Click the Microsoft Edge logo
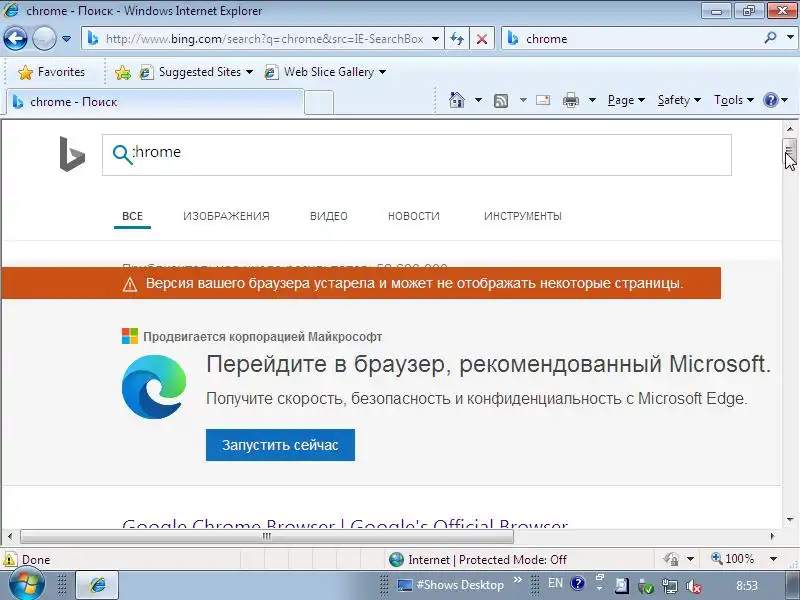This screenshot has width=800, height=600. tap(154, 387)
